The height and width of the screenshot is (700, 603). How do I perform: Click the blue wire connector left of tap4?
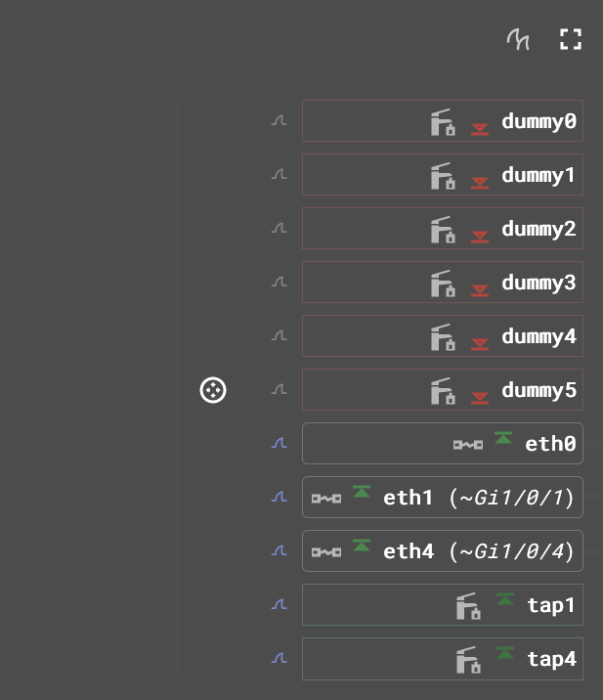280,658
